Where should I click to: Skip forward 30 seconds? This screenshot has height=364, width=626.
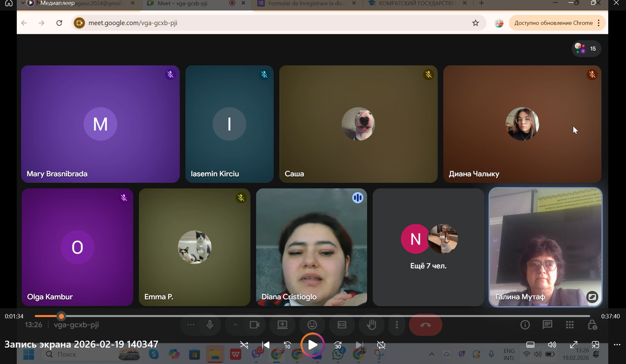[x=338, y=345]
